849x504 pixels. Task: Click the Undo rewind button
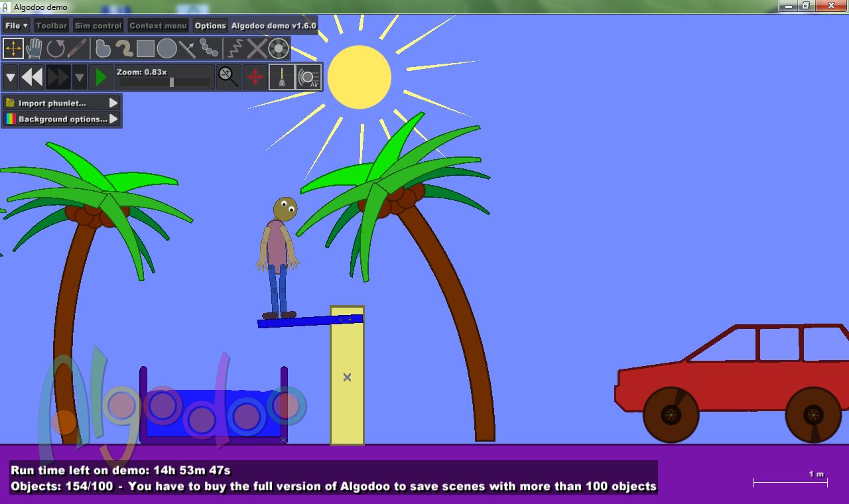(x=32, y=78)
